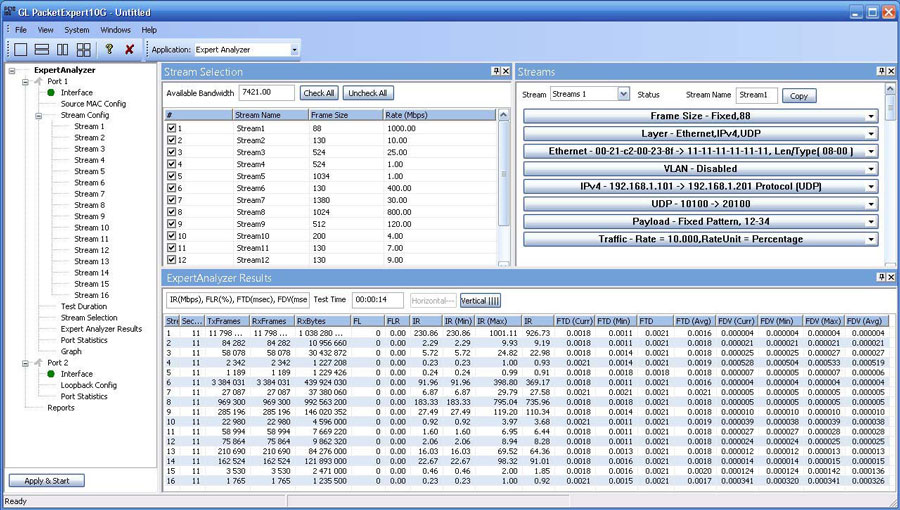Close the Streams panel
The image size is (900, 510).
[x=891, y=71]
